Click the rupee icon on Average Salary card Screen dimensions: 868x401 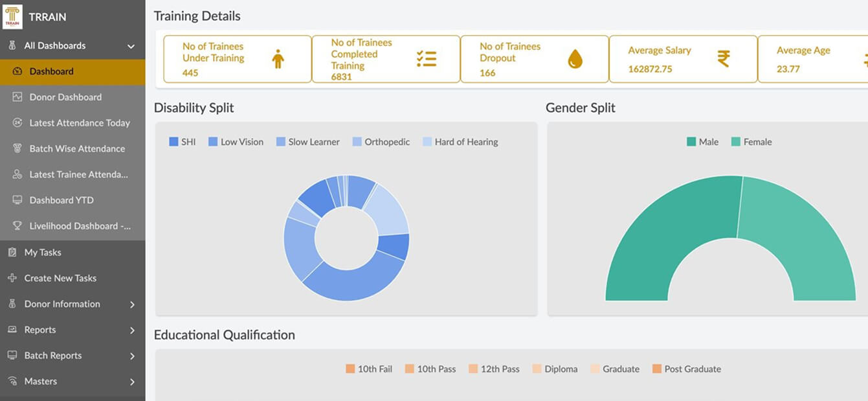coord(725,58)
